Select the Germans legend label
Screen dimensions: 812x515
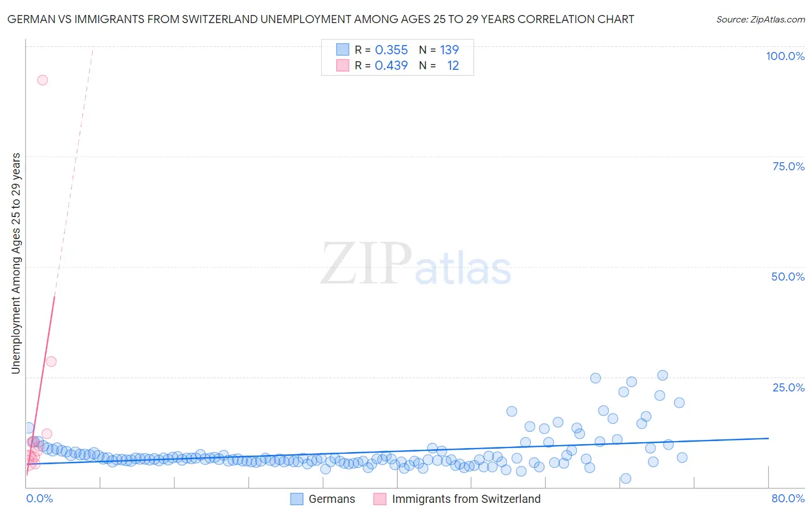click(x=332, y=499)
